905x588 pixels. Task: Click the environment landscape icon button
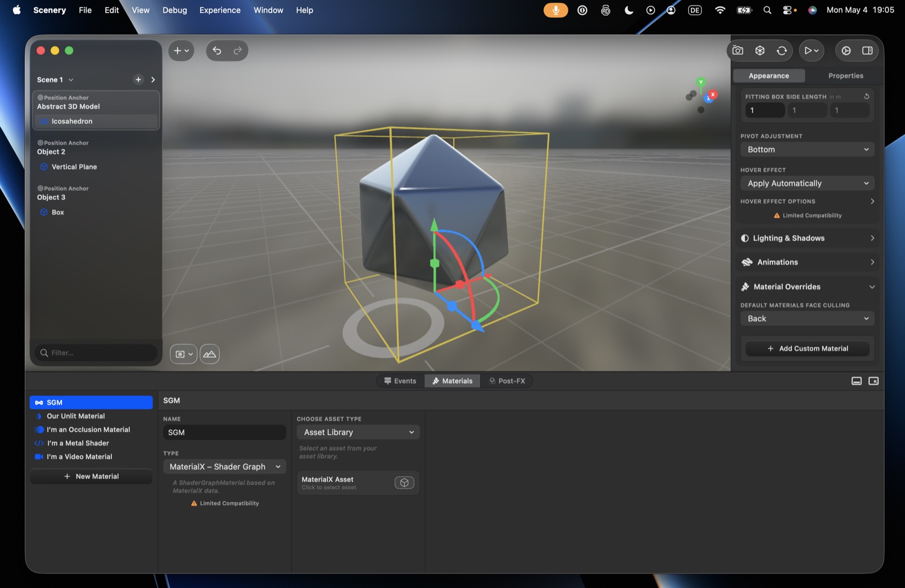click(209, 354)
